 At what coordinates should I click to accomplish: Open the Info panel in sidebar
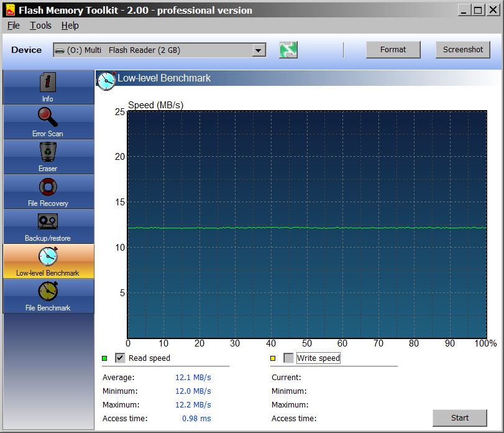tap(48, 87)
